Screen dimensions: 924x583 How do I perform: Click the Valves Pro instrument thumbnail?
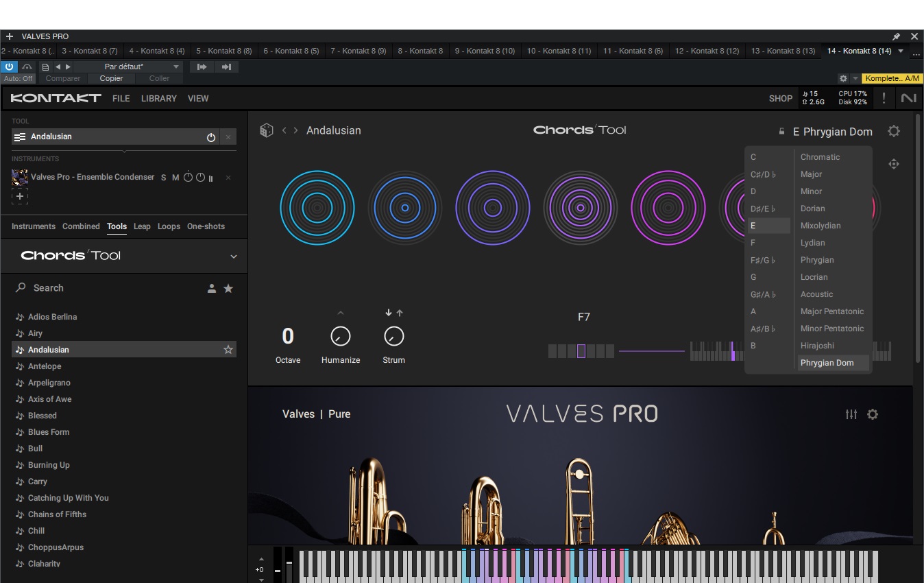tap(20, 178)
